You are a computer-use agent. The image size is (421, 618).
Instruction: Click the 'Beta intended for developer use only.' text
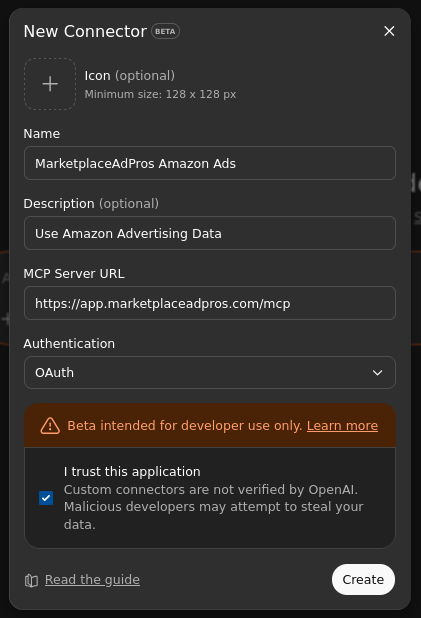(184, 426)
